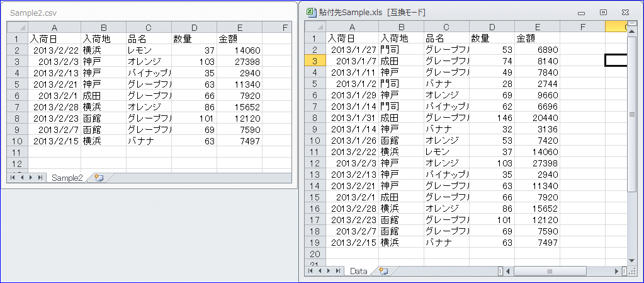Click the vertical scrollbar thumb in 貼付先Sample.xls
This screenshot has height=283, width=644.
point(631,115)
